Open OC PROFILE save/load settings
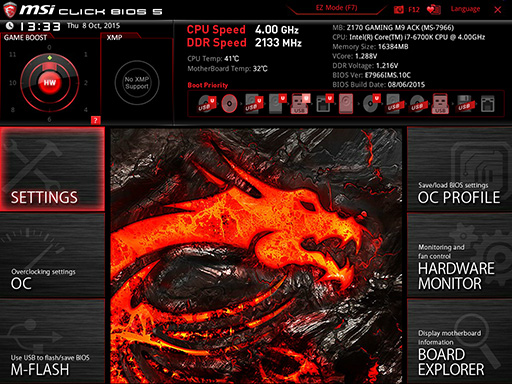 tap(459, 169)
